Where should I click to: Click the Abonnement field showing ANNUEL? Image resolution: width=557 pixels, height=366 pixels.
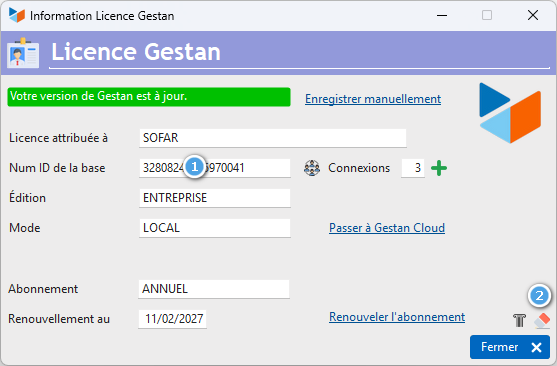[214, 289]
